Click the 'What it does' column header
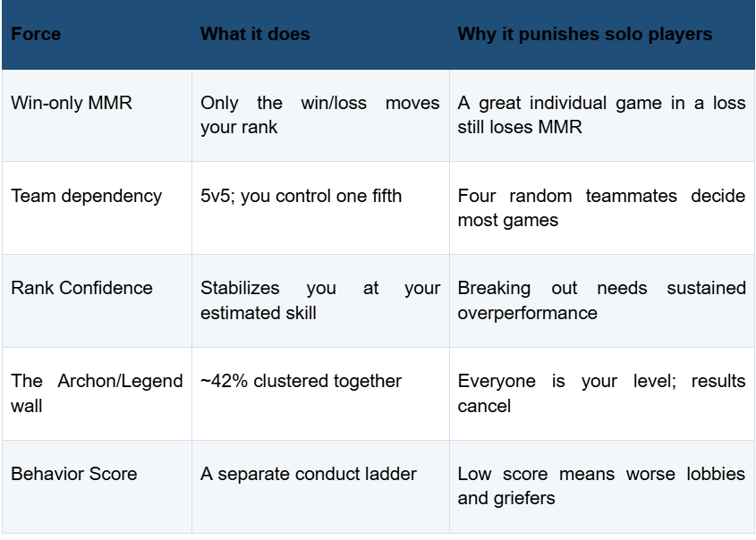 (x=255, y=34)
